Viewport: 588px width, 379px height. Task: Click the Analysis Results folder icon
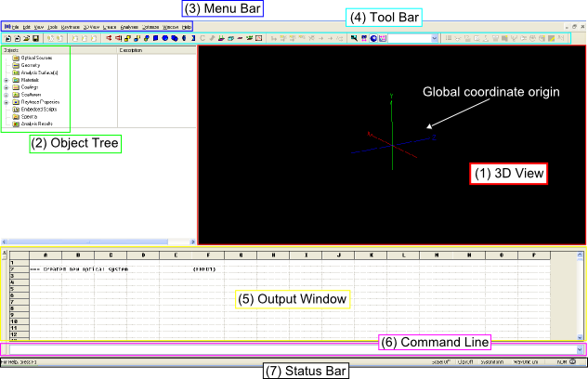click(x=16, y=124)
